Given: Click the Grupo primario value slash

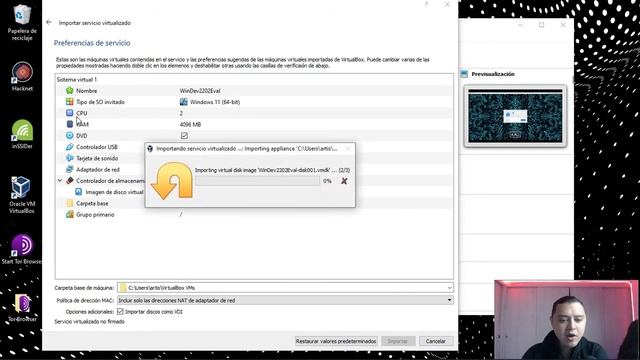Looking at the screenshot, I should [181, 214].
